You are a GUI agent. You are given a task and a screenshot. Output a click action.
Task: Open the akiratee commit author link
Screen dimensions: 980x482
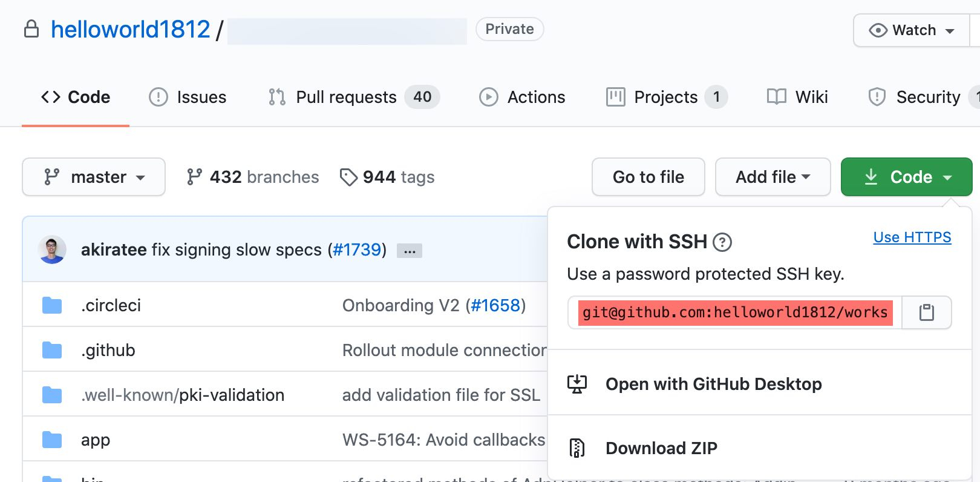pyautogui.click(x=114, y=249)
